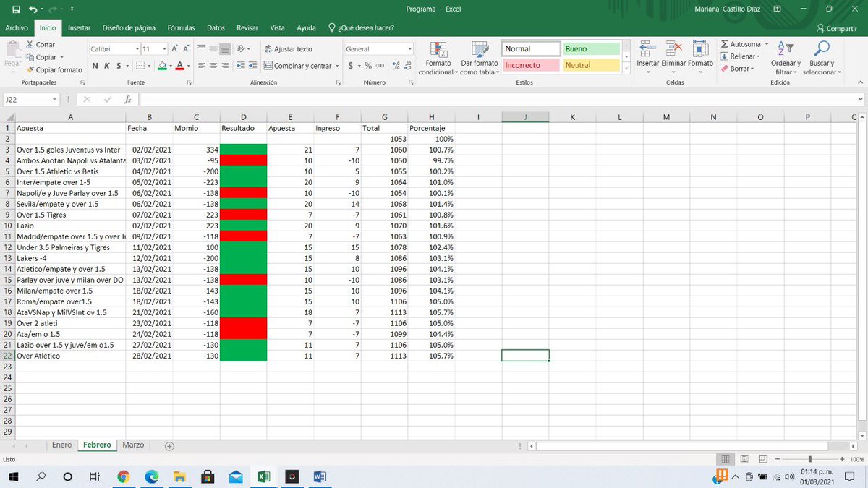The height and width of the screenshot is (488, 868).
Task: Open Buscar y seleccionar menu
Action: [820, 59]
